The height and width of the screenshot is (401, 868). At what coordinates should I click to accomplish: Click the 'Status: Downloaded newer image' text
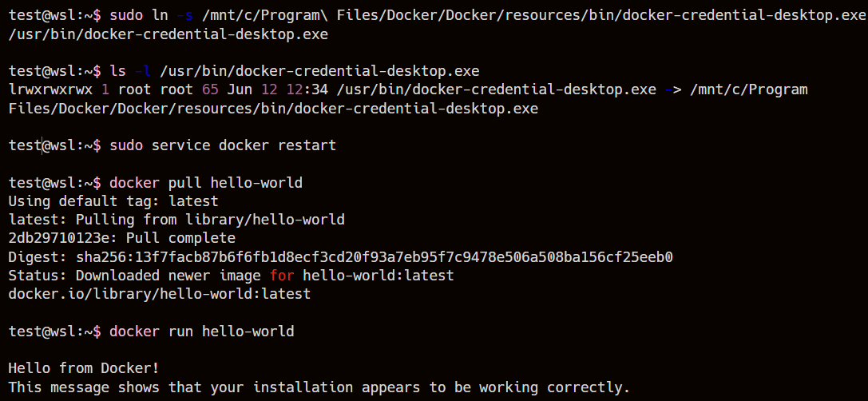pos(134,276)
